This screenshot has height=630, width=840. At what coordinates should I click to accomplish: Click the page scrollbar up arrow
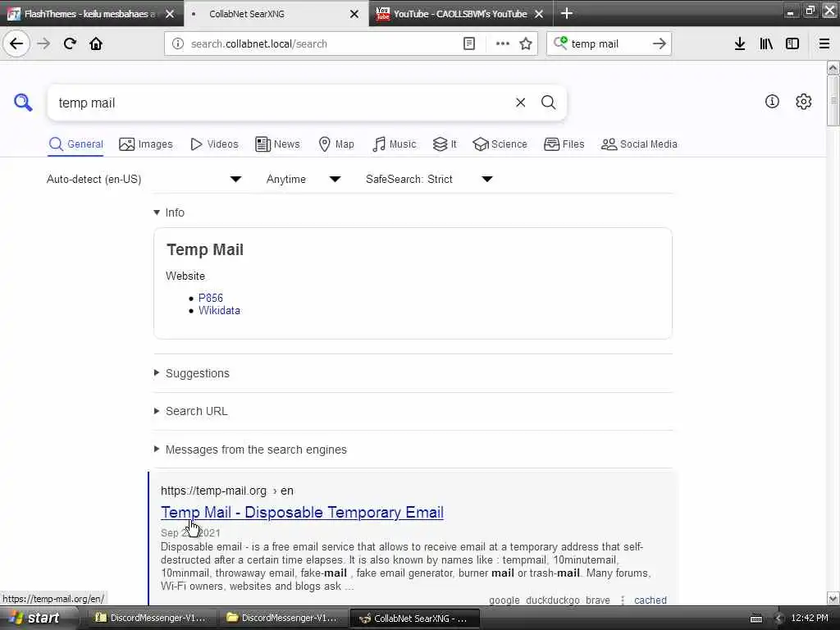(x=833, y=68)
